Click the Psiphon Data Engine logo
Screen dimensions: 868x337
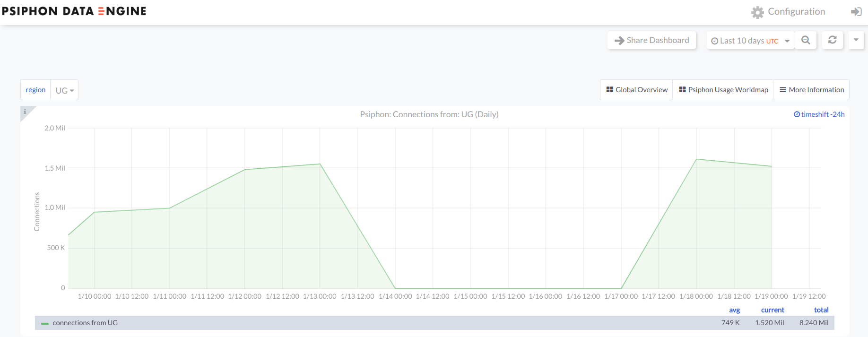coord(74,11)
